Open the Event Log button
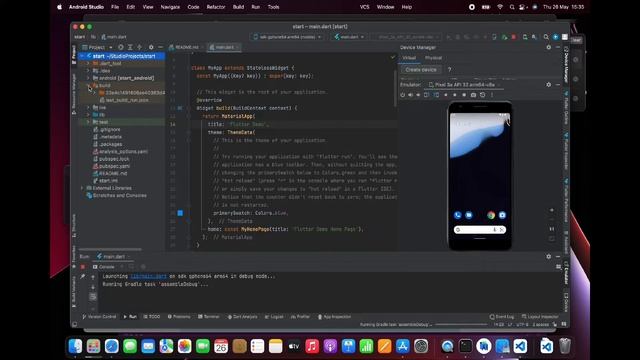640x360 pixels. [x=502, y=317]
